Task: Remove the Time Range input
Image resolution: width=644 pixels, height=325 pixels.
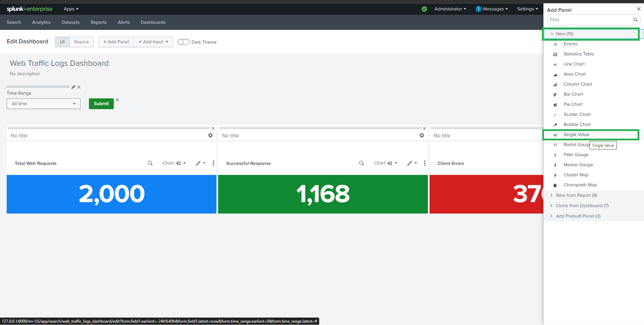Action: 79,87
